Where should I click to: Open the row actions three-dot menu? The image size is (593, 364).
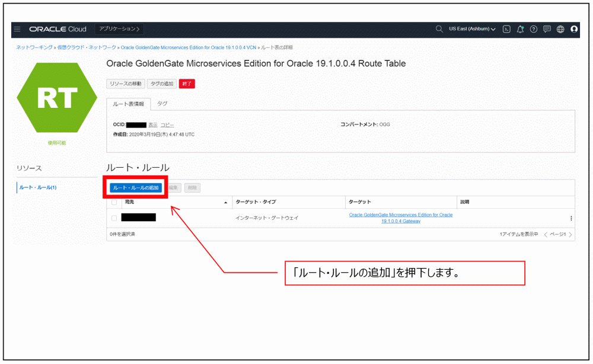(x=571, y=218)
